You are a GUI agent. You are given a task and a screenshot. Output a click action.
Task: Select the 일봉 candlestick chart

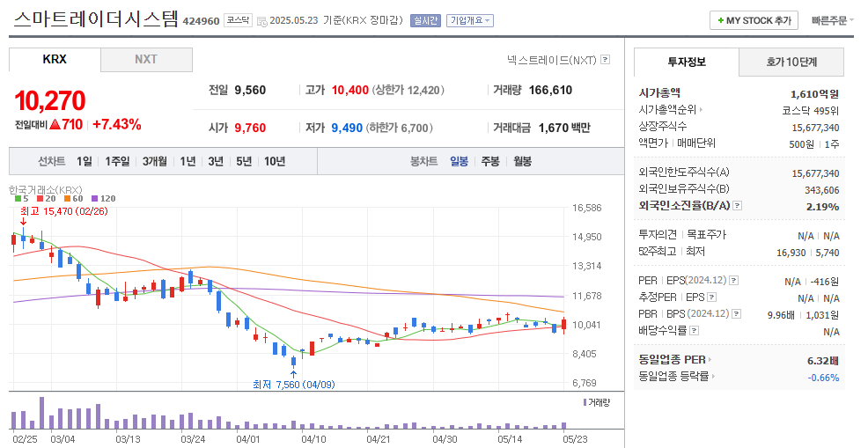[459, 161]
